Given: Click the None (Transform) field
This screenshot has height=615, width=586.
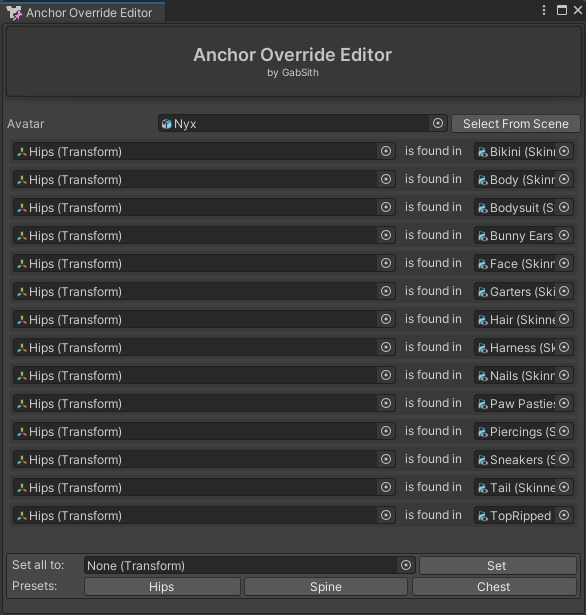Looking at the screenshot, I should click(249, 565).
